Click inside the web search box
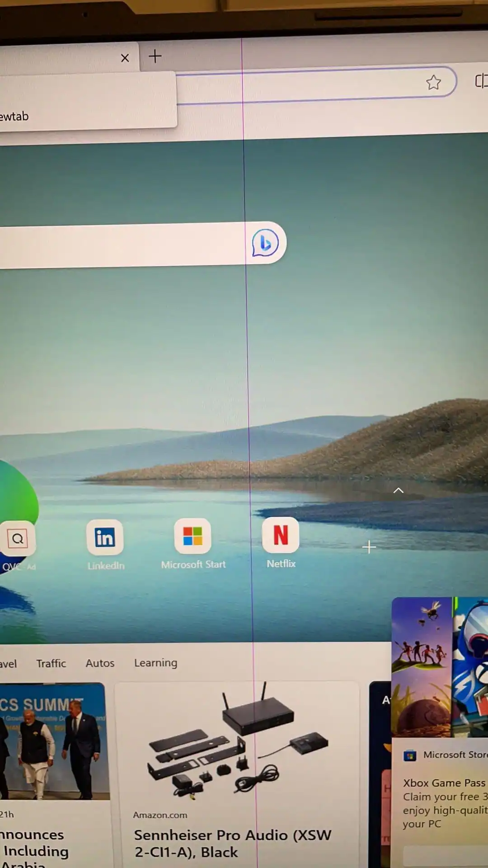 point(122,245)
